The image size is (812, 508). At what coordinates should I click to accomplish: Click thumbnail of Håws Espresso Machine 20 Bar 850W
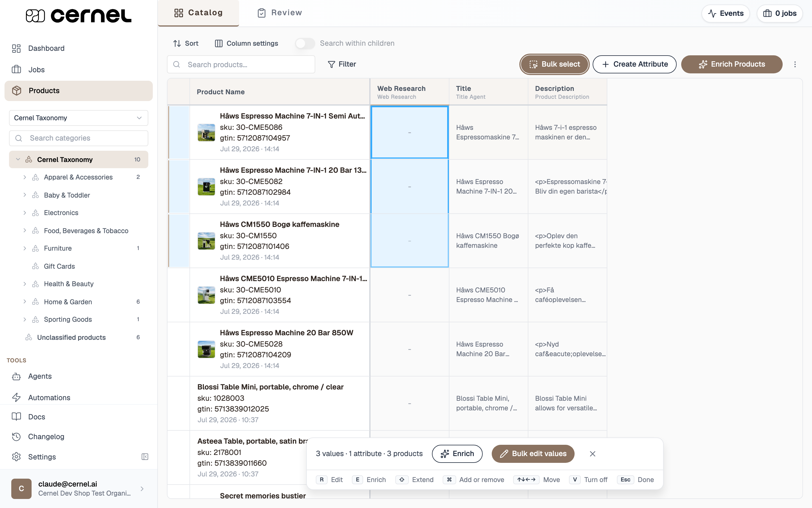coord(206,349)
